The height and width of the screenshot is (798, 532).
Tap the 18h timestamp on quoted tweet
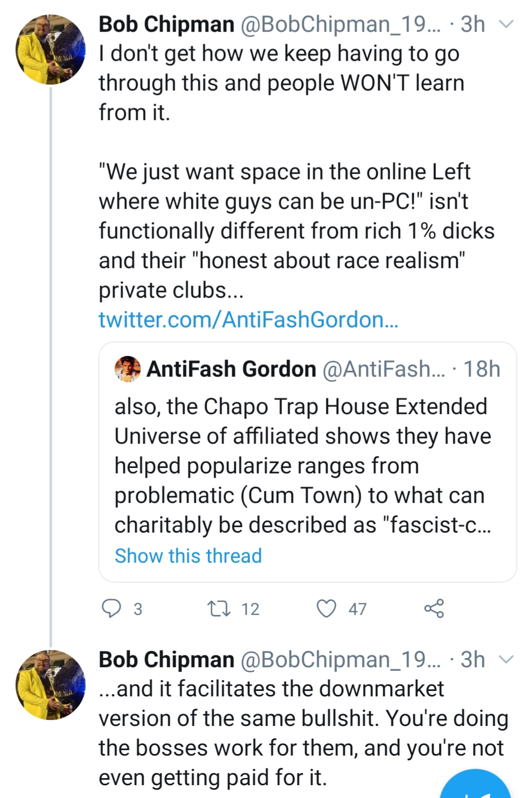pyautogui.click(x=482, y=369)
